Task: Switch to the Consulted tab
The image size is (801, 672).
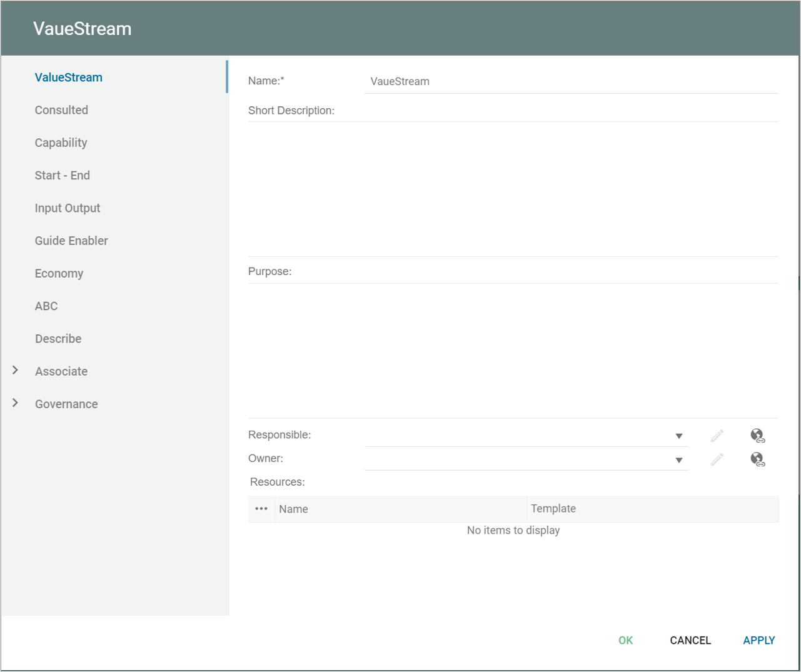Action: pos(61,110)
